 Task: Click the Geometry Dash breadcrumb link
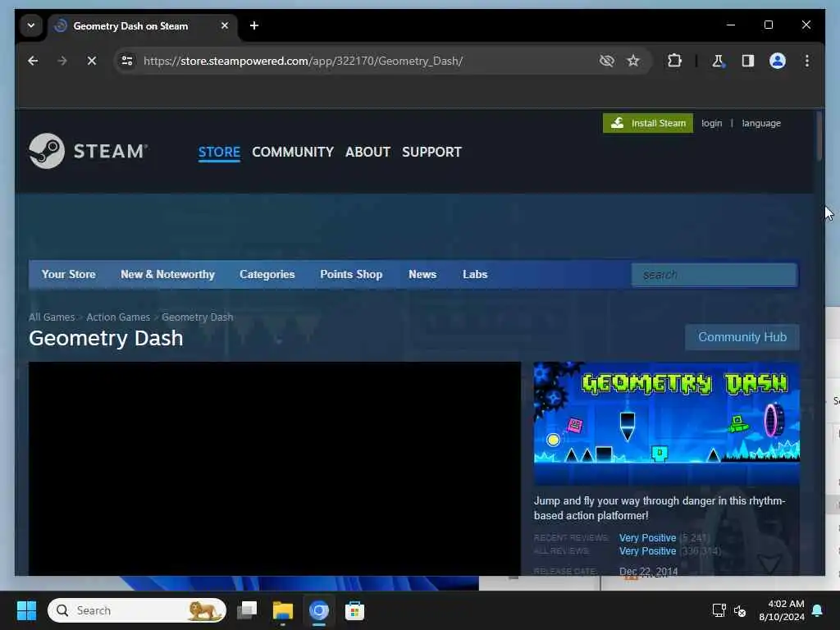[x=197, y=317]
